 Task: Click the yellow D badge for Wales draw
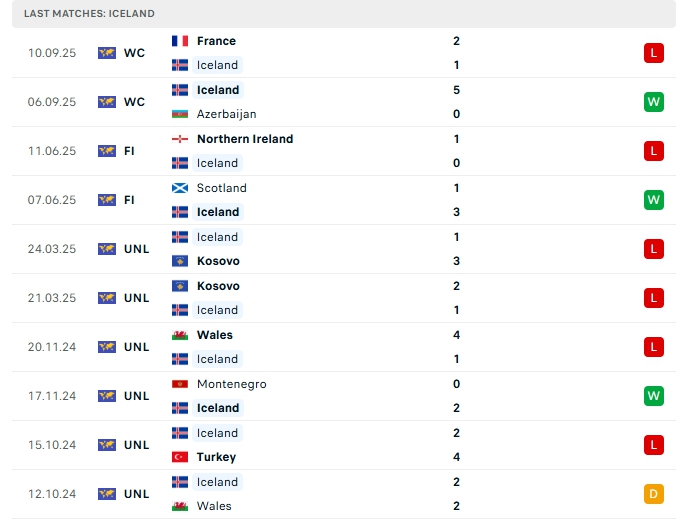653,494
